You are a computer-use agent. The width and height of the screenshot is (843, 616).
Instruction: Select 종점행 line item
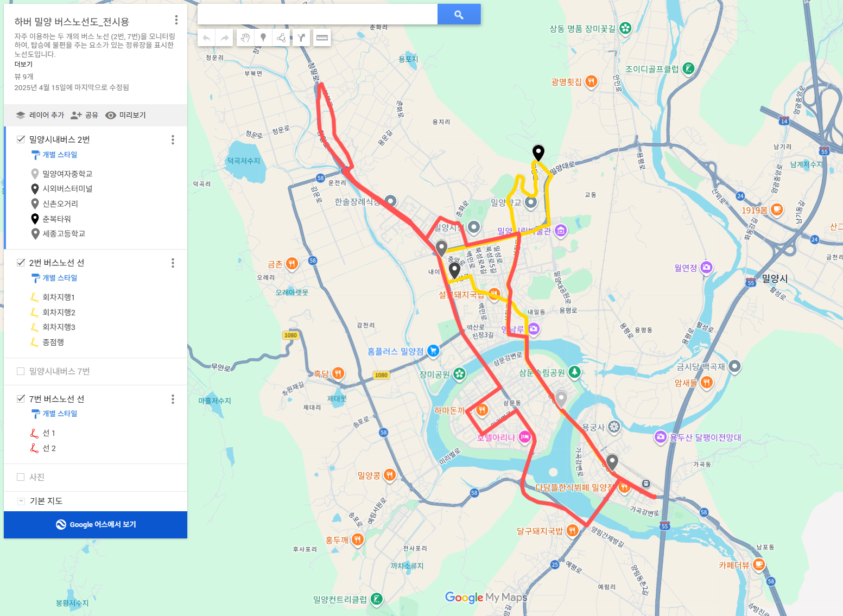click(x=53, y=342)
